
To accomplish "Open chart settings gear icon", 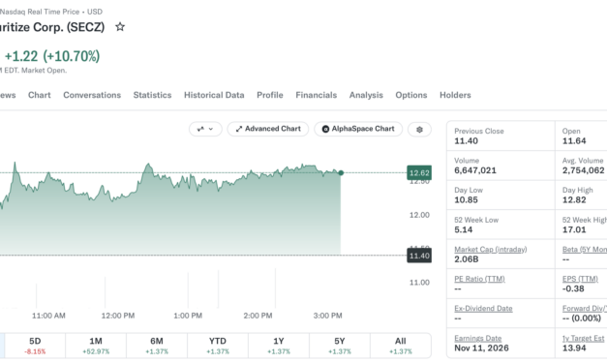I will click(x=419, y=130).
